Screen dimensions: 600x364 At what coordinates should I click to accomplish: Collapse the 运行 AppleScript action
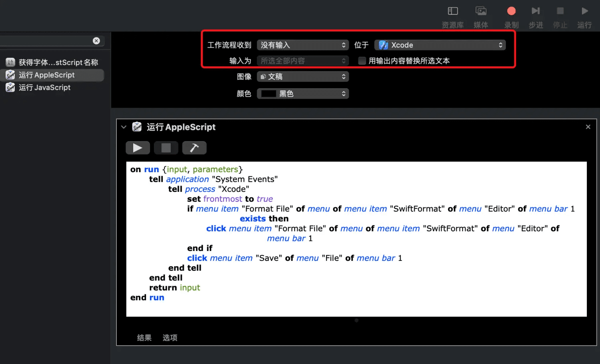coord(124,127)
